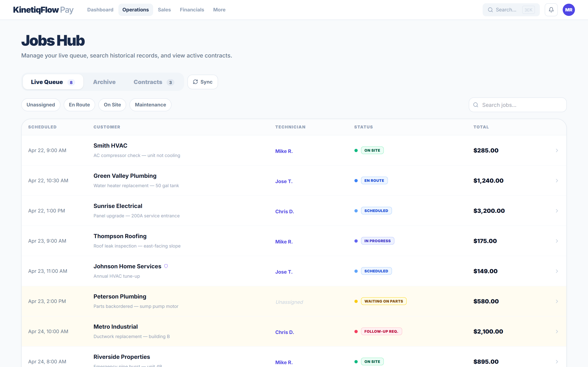This screenshot has height=367, width=588.
Task: Open the More navigation menu
Action: point(219,10)
